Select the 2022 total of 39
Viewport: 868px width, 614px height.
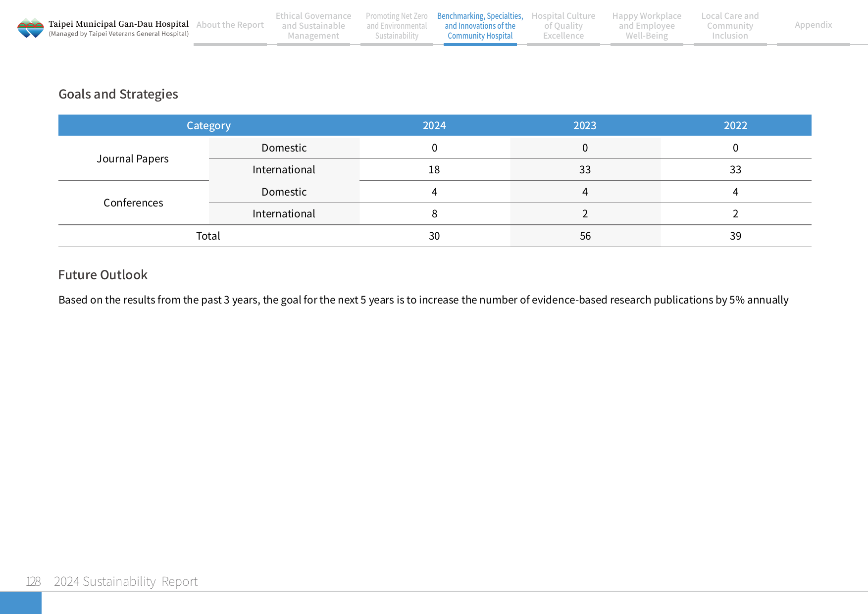click(735, 236)
